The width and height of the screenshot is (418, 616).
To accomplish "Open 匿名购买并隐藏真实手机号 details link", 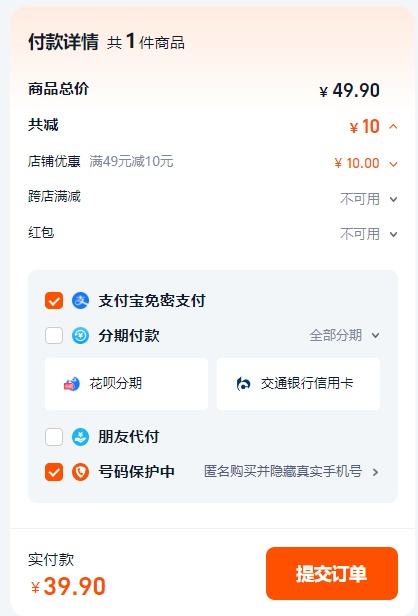I will coord(283,471).
